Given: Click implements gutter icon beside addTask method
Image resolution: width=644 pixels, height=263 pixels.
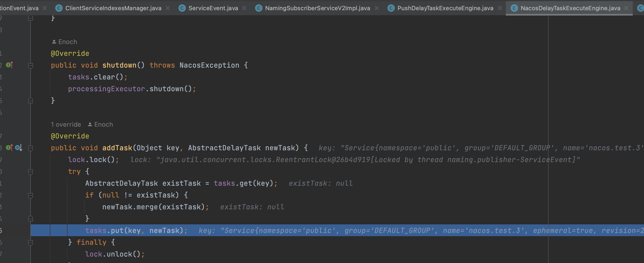Looking at the screenshot, I should pyautogui.click(x=9, y=148).
